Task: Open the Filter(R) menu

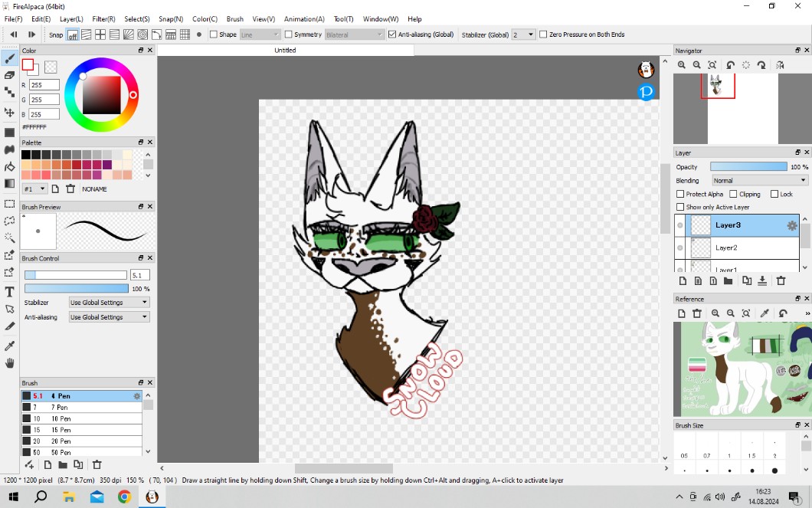Action: [x=103, y=19]
